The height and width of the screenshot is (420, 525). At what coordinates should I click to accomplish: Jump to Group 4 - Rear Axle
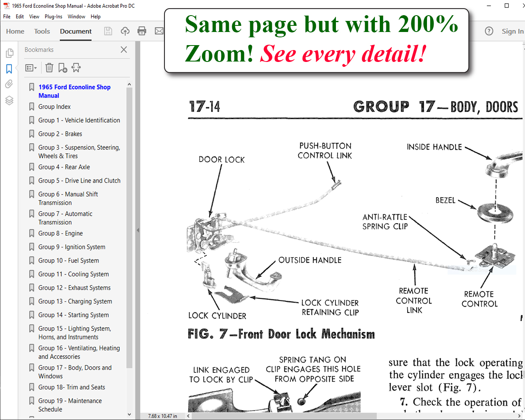(64, 167)
